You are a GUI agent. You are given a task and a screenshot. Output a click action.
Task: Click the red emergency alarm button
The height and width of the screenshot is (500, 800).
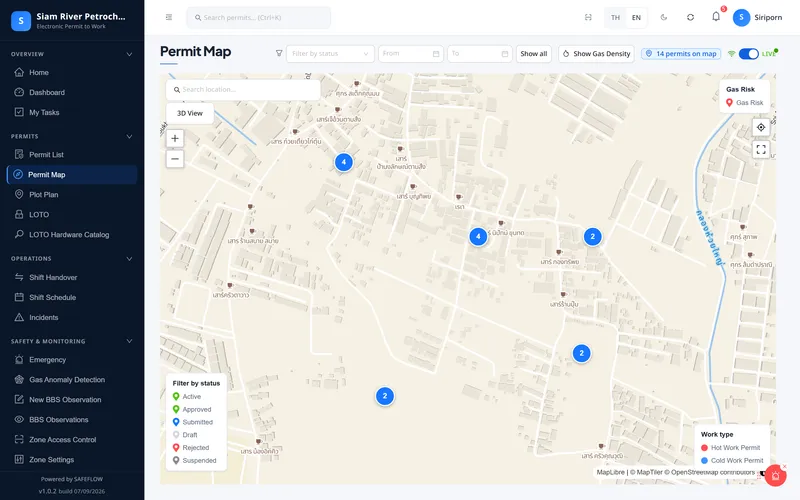pyautogui.click(x=776, y=476)
